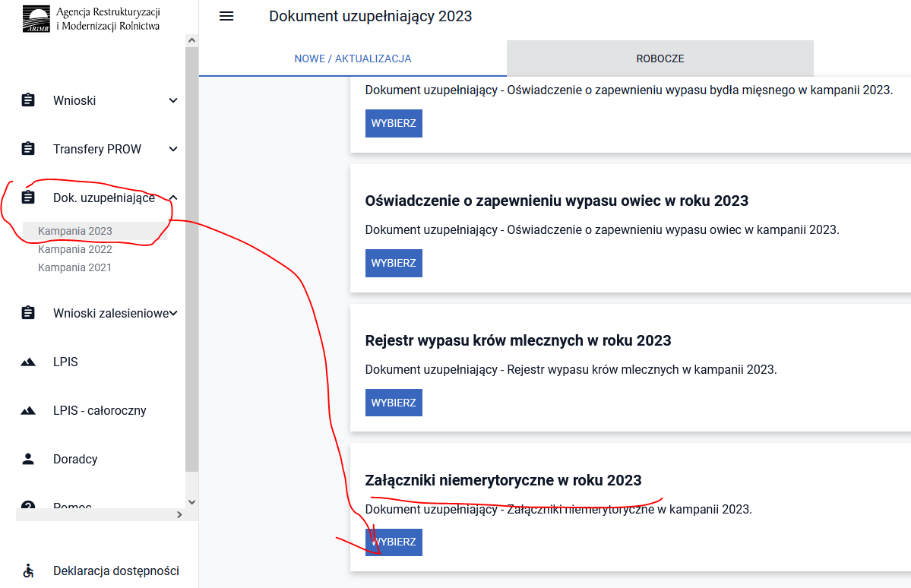The height and width of the screenshot is (588, 911).
Task: Click the Doradcy person icon
Action: (28, 459)
